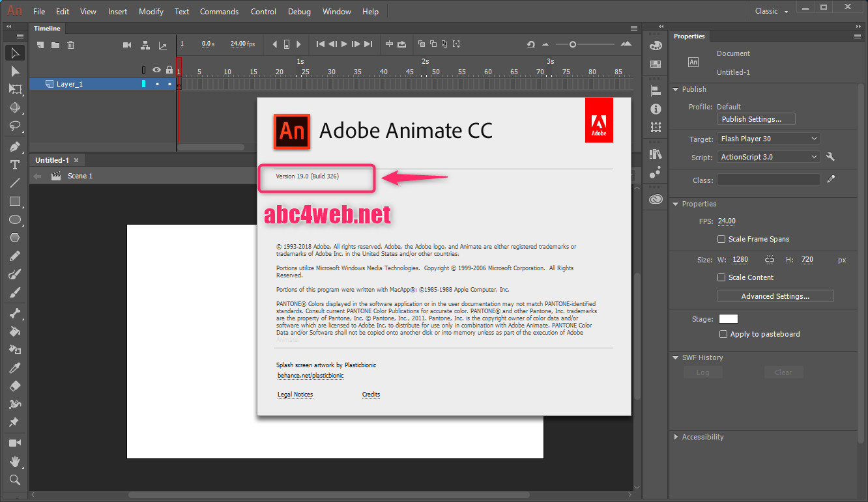
Task: Click the Publish Settings button
Action: pos(756,119)
